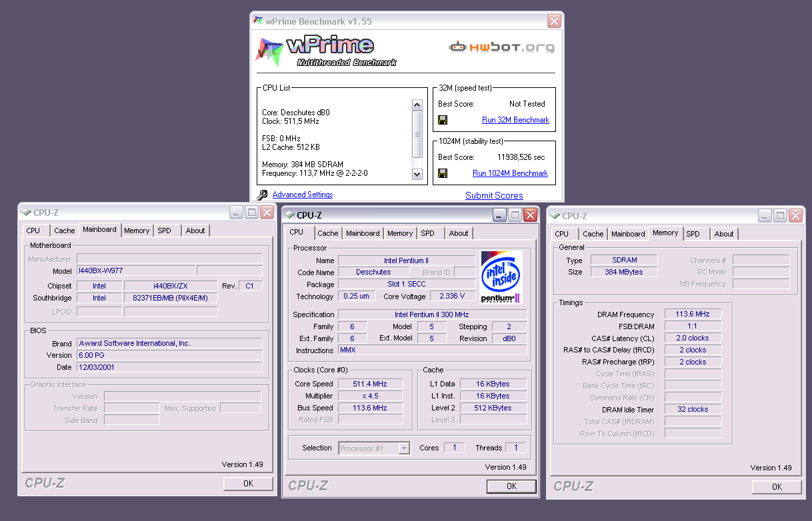The width and height of the screenshot is (812, 521).
Task: Click the CAS# Latency 2.0 clocks field
Action: [693, 338]
